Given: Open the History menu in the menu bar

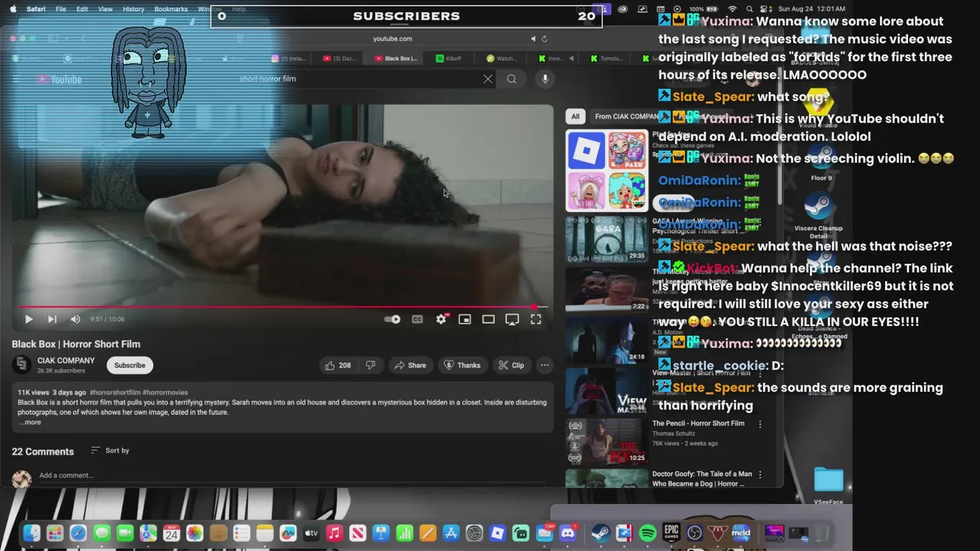Looking at the screenshot, I should coord(133,9).
